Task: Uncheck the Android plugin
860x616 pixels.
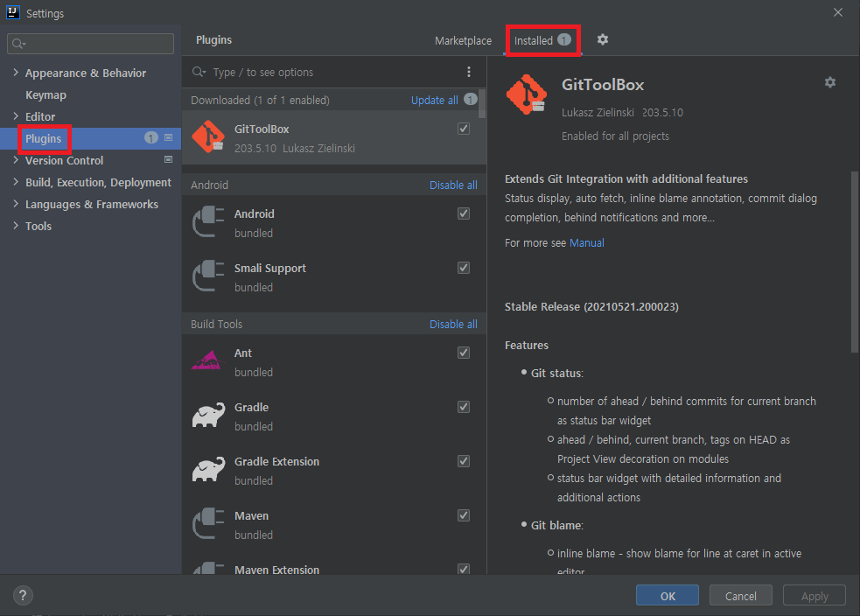Action: [464, 213]
